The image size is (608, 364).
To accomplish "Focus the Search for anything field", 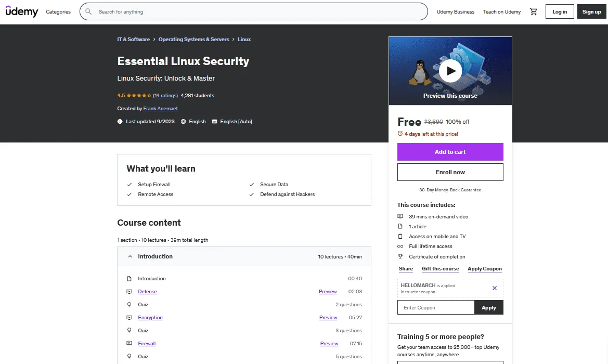I will [x=254, y=11].
